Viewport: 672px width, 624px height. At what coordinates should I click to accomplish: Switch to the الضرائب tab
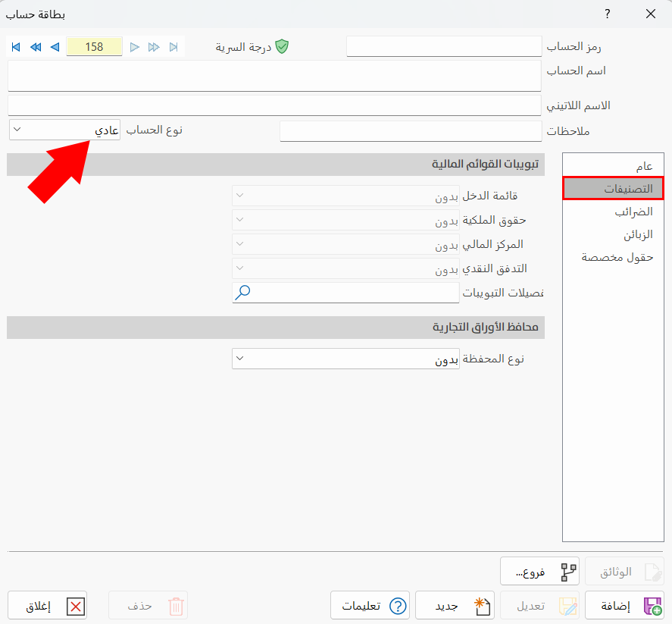click(614, 212)
